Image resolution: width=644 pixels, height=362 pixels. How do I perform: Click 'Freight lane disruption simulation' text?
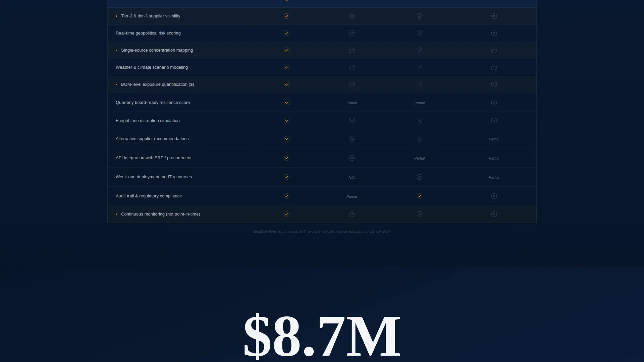coord(148,121)
